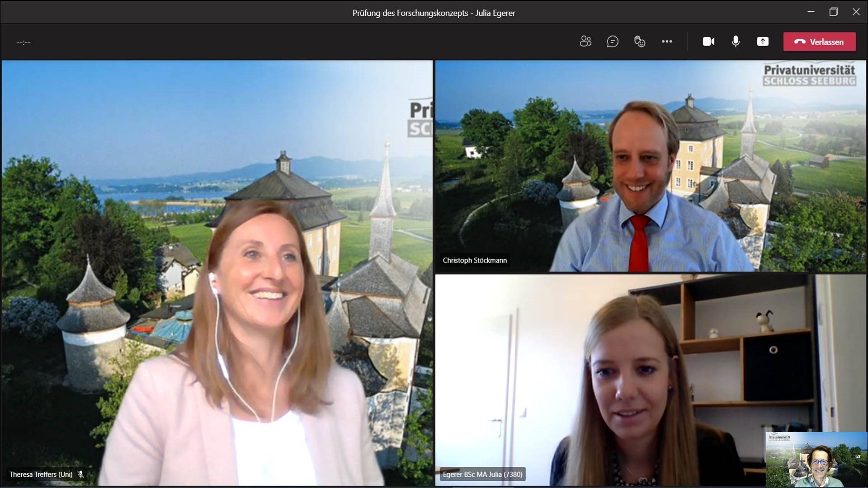Click the meeting duration timer
868x488 pixels.
tap(24, 42)
